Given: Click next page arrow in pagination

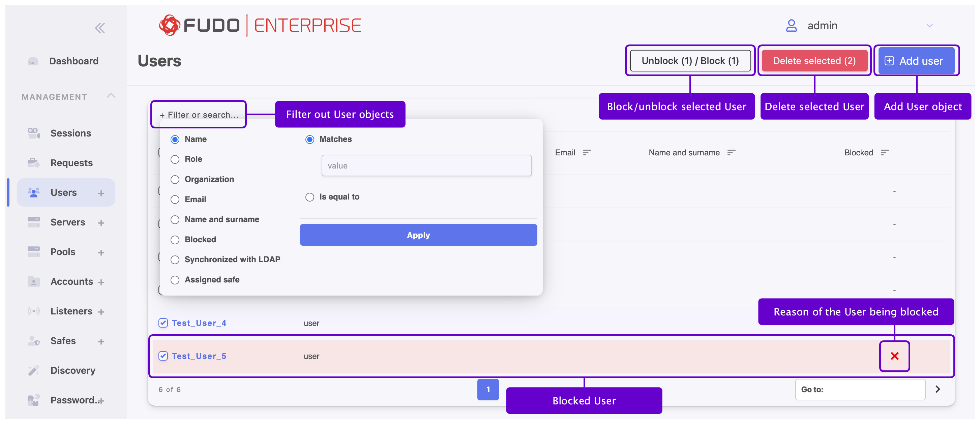Looking at the screenshot, I should (938, 389).
